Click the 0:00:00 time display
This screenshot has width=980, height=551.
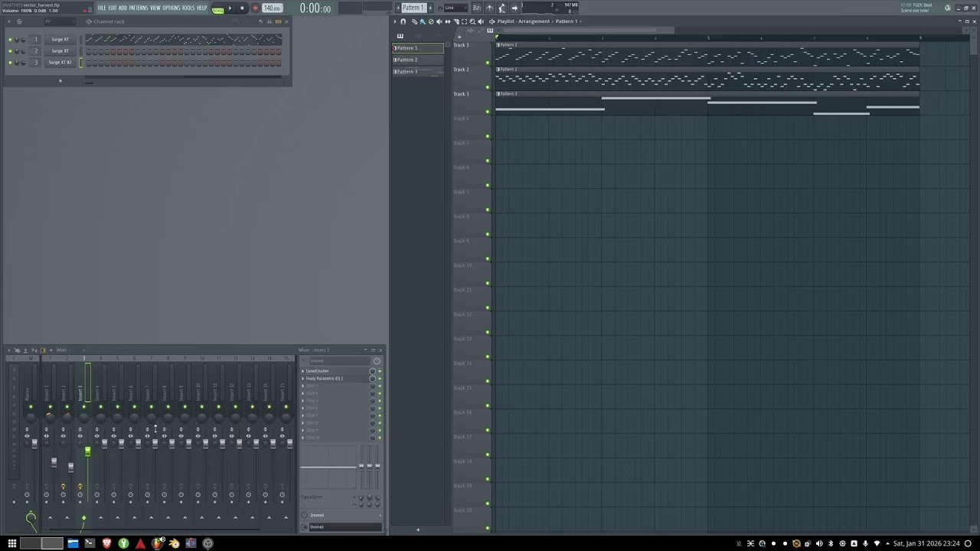click(x=315, y=8)
